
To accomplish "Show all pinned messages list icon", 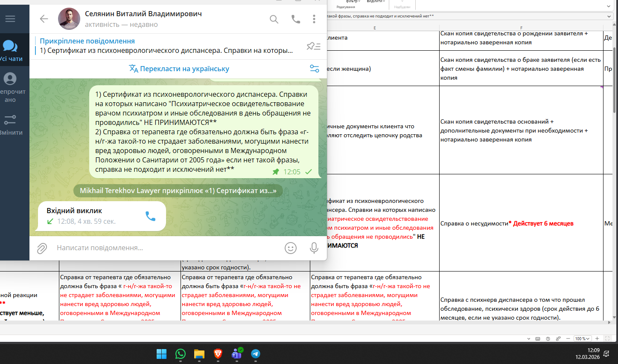I will point(314,46).
